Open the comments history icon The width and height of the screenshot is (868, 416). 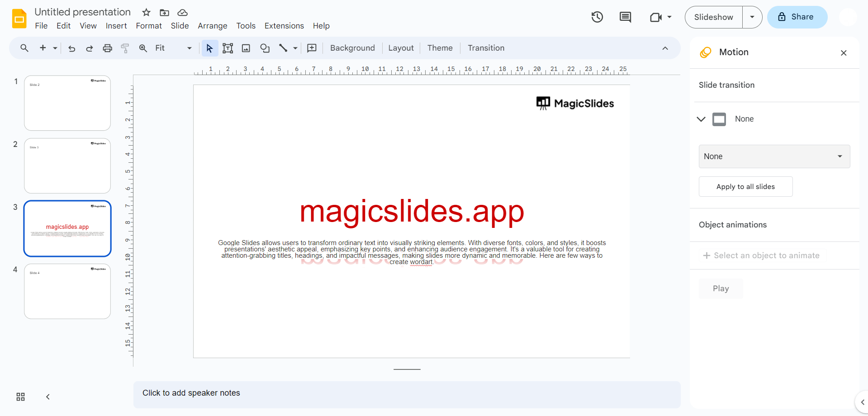pos(625,17)
